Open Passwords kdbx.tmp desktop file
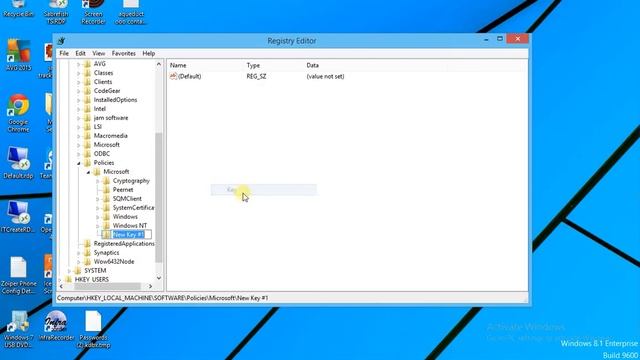The height and width of the screenshot is (360, 640). pyautogui.click(x=94, y=329)
